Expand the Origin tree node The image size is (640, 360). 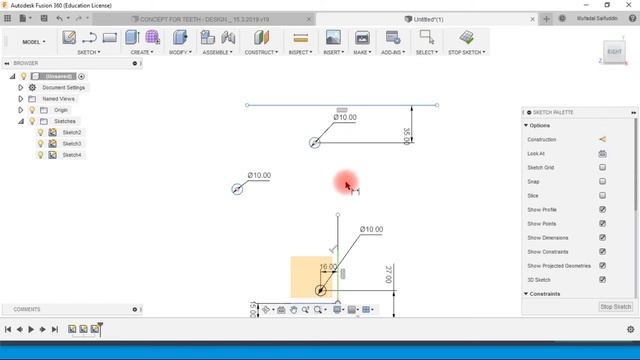click(x=20, y=110)
